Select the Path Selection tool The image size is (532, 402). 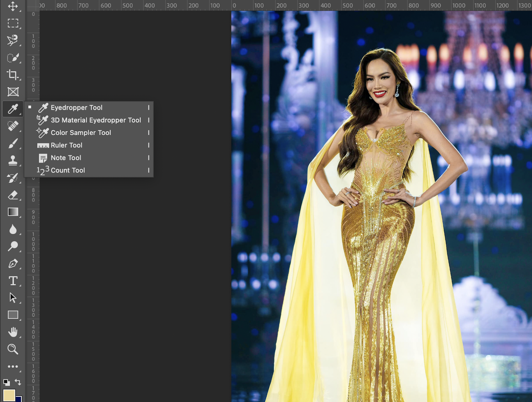(13, 298)
